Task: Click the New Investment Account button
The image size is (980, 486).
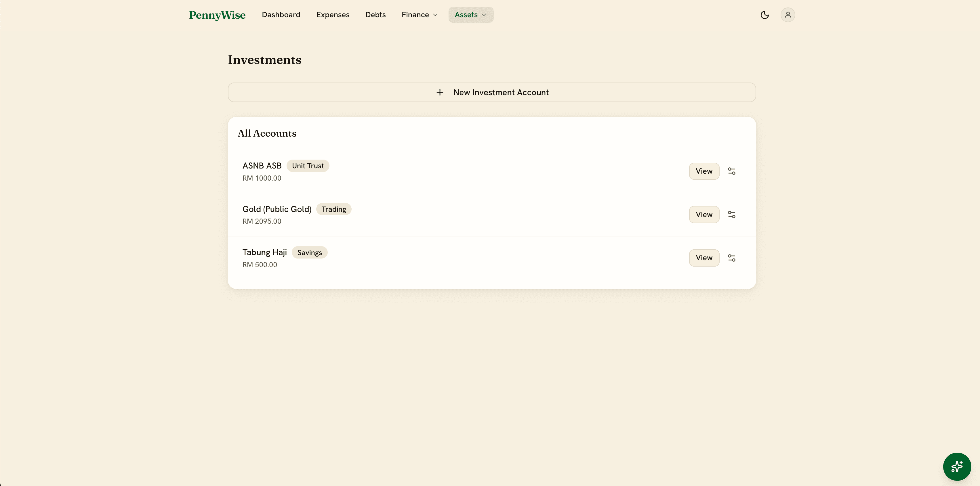Action: tap(491, 92)
